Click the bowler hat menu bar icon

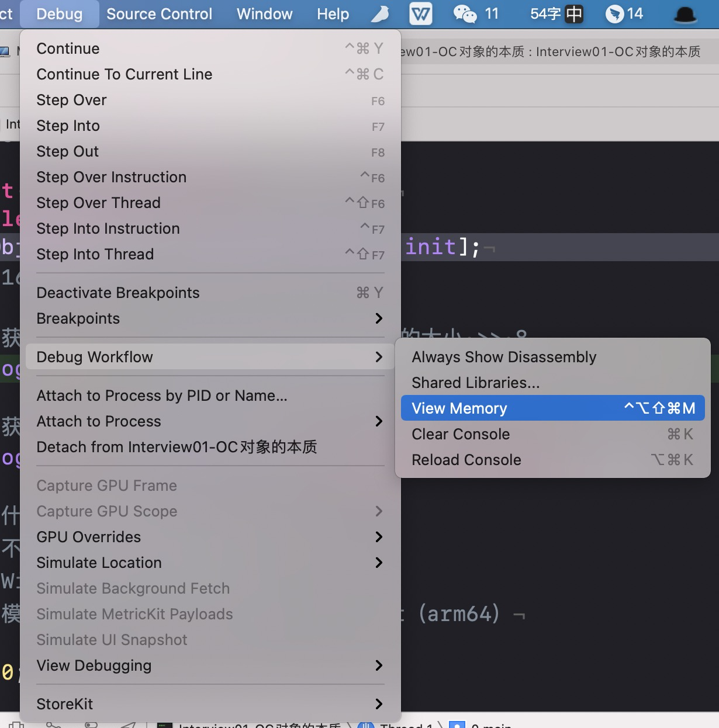point(685,14)
